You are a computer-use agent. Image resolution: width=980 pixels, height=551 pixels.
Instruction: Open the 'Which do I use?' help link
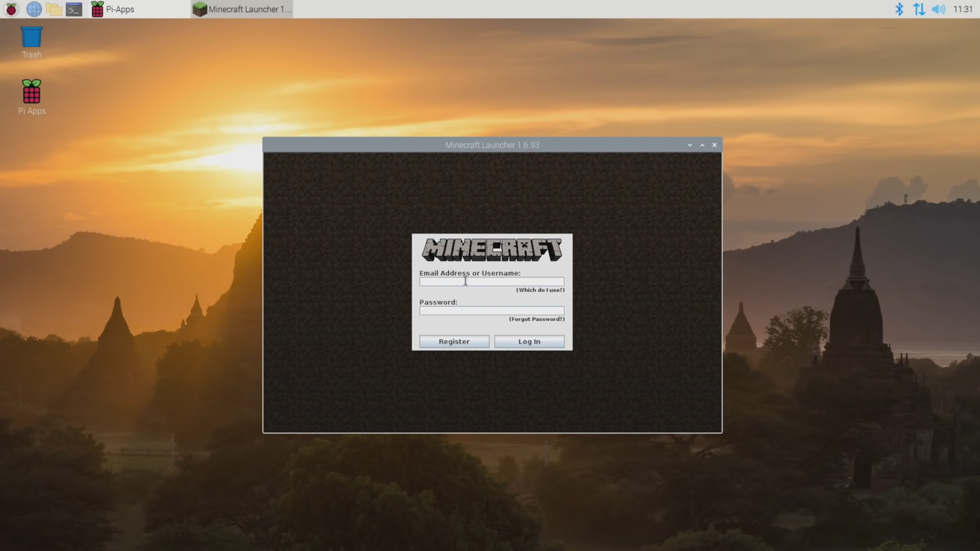click(x=539, y=290)
